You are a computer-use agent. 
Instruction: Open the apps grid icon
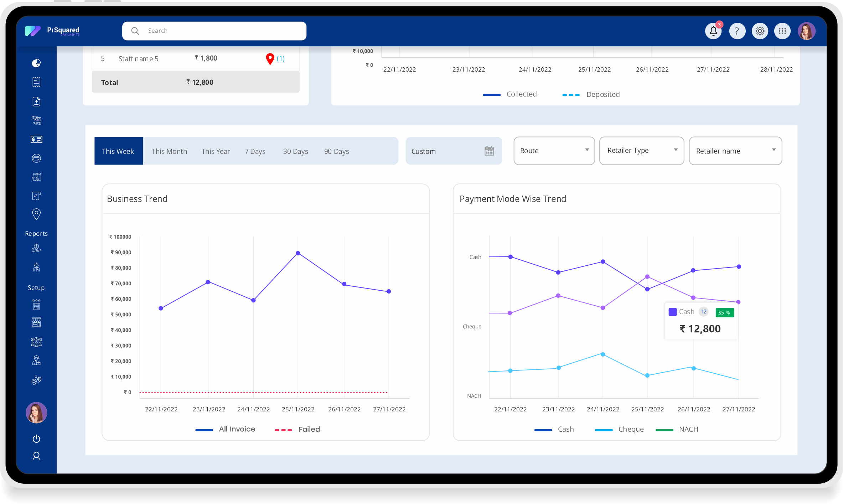click(782, 31)
